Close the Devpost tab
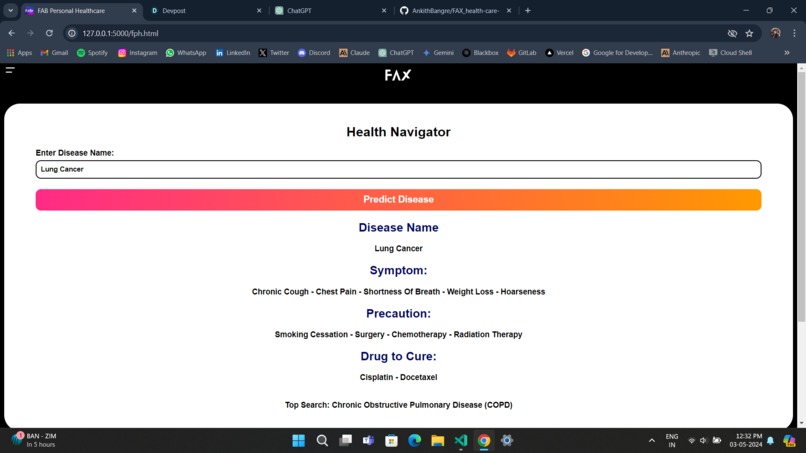This screenshot has width=806, height=453. 259,10
